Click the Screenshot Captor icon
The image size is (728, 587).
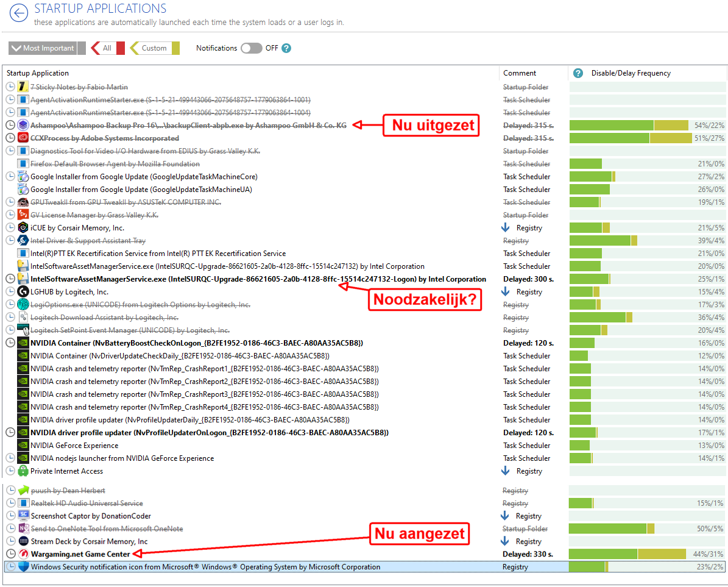23,516
